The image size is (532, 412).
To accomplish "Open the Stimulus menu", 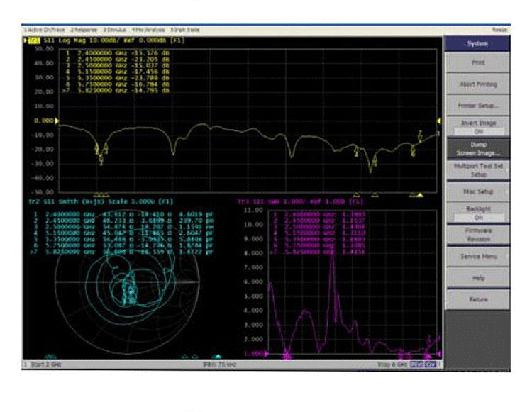I will (113, 30).
